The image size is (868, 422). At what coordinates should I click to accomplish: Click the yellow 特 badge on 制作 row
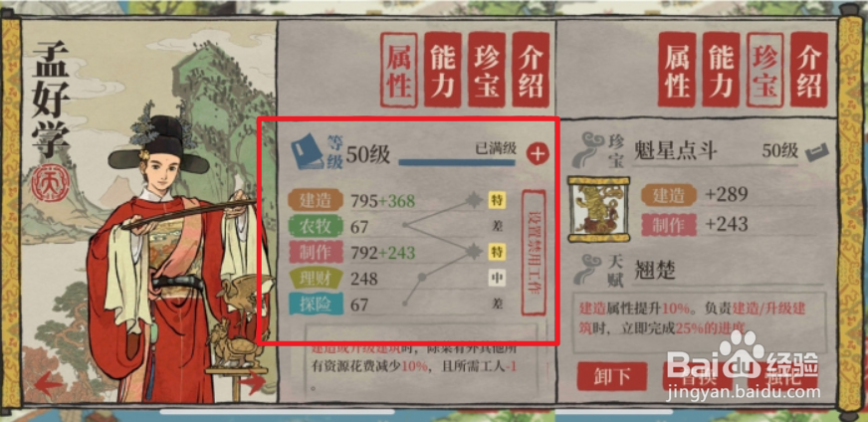tap(497, 253)
